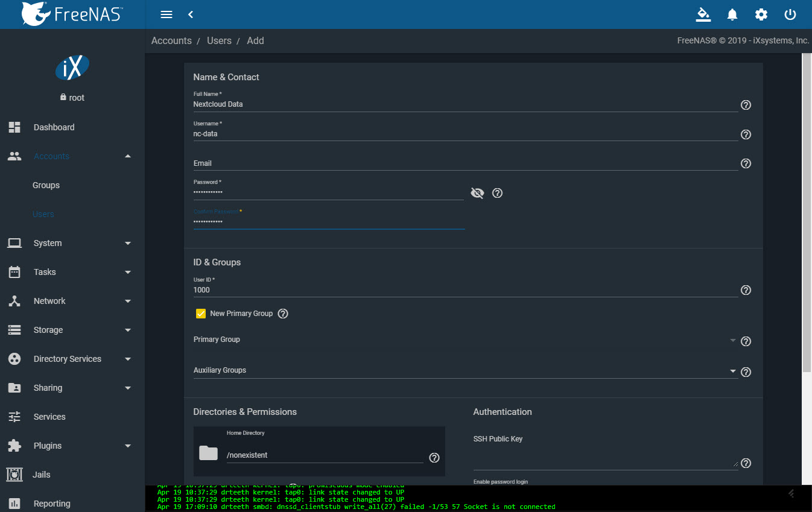Open help for Email field
This screenshot has width=812, height=512.
point(746,163)
